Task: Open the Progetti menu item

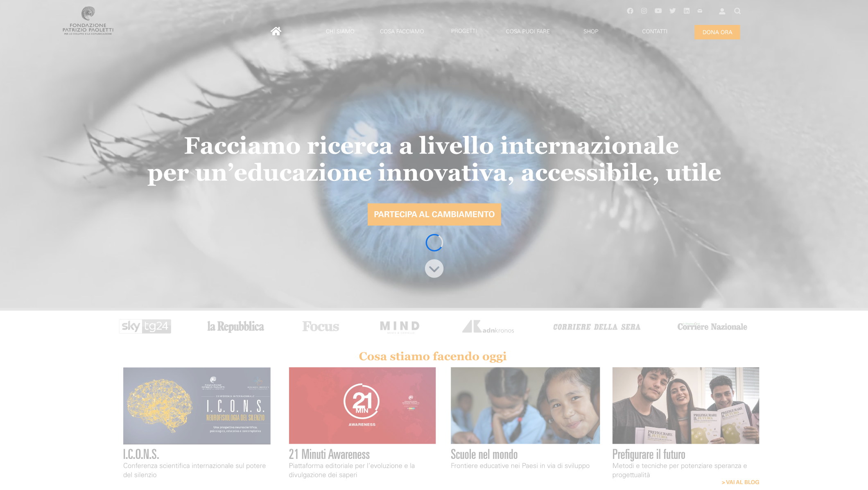Action: click(464, 31)
